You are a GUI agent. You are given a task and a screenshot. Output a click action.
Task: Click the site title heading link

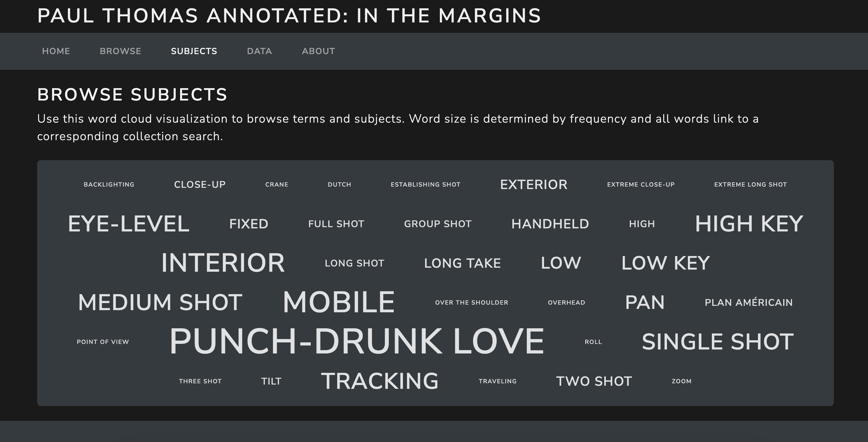pyautogui.click(x=289, y=16)
